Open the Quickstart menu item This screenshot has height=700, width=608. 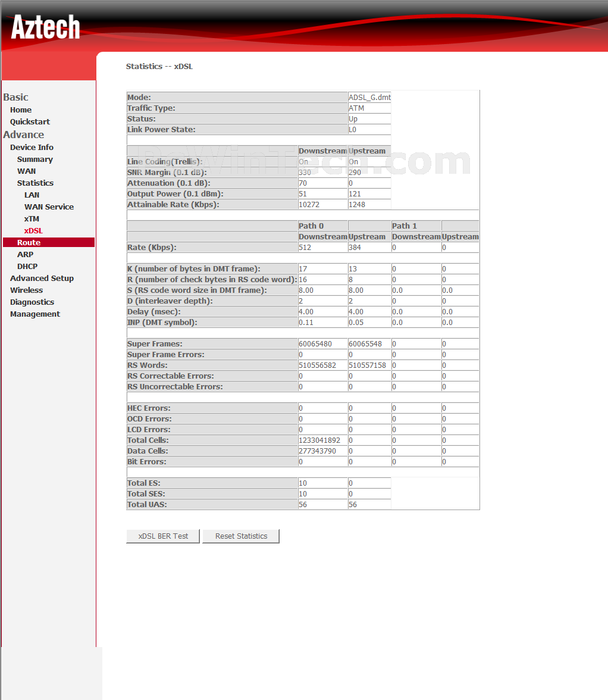[x=30, y=122]
